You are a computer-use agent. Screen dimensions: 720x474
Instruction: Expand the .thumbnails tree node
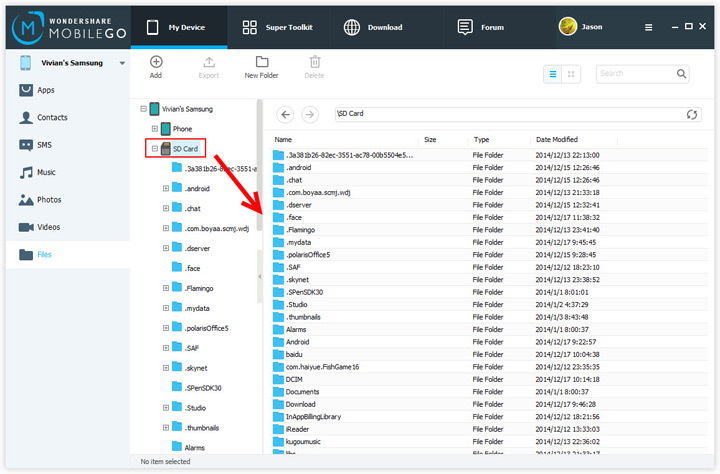click(166, 428)
